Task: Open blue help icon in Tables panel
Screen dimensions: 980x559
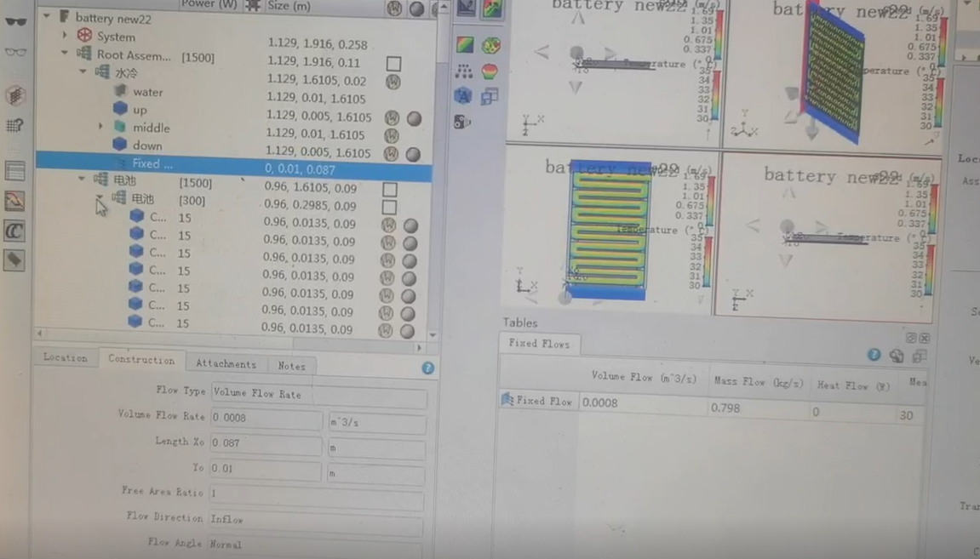Action: [874, 355]
